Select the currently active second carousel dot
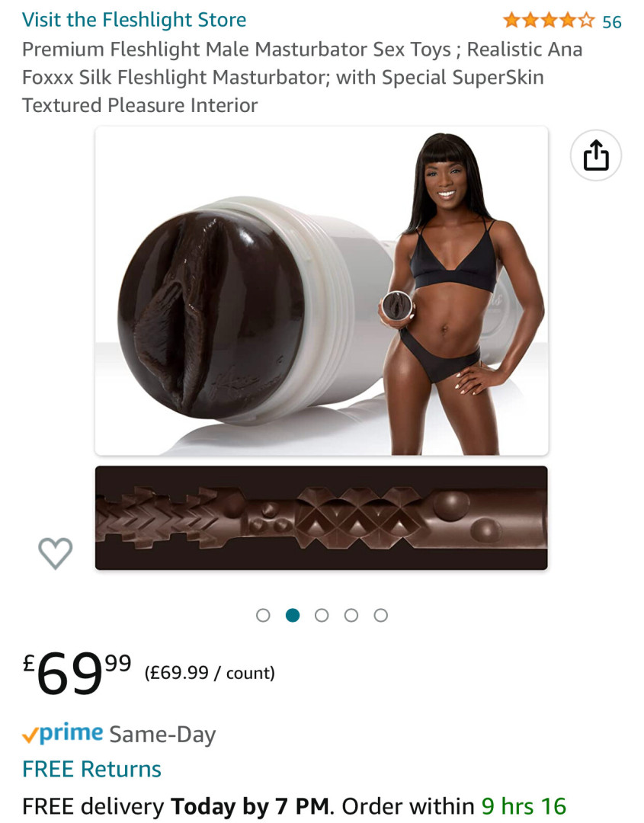Screen dimensions: 644x823 coord(293,615)
